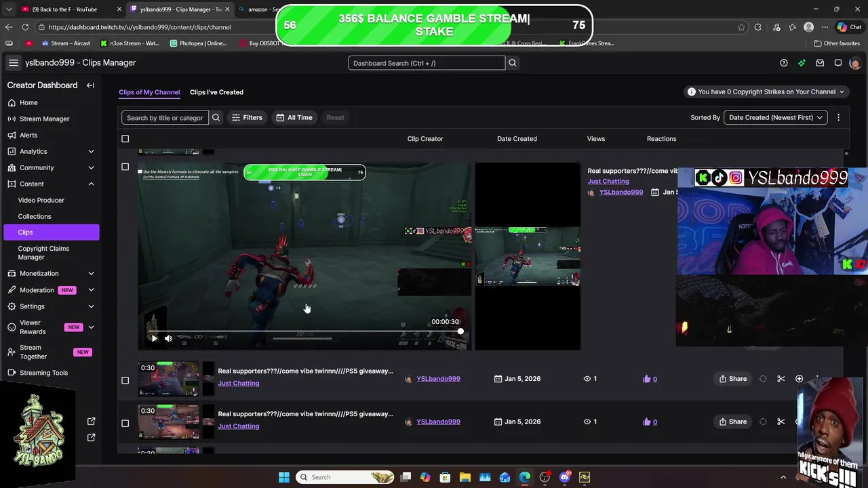The image size is (868, 488).
Task: Open the Sorted By Date Created dropdown
Action: pyautogui.click(x=776, y=117)
